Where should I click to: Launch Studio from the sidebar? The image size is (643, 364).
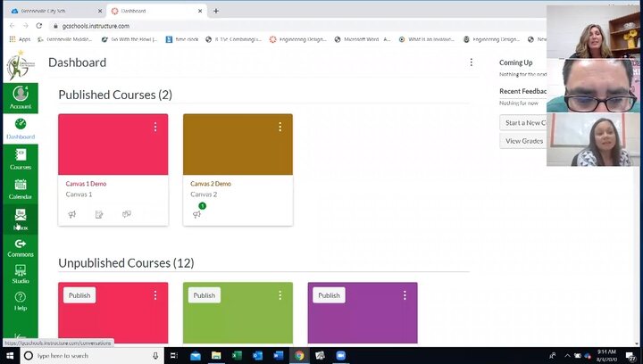pos(20,274)
